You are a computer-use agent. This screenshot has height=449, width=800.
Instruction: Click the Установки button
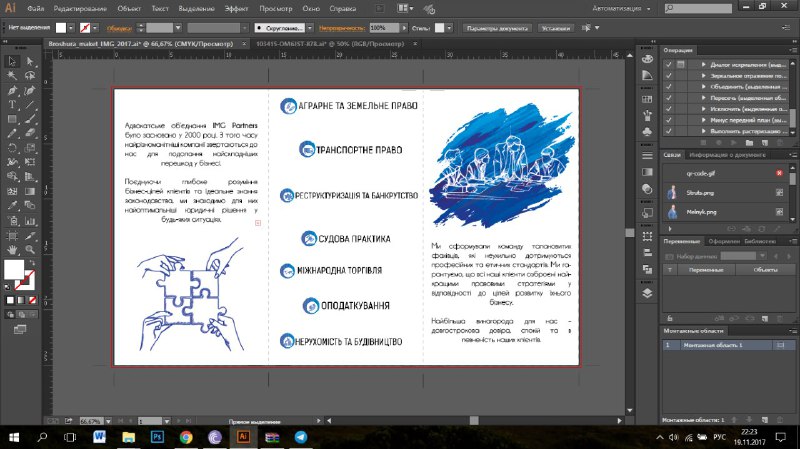(x=556, y=28)
